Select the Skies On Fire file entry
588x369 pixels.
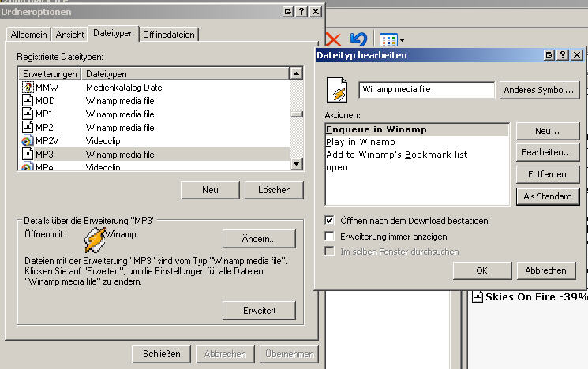point(530,296)
